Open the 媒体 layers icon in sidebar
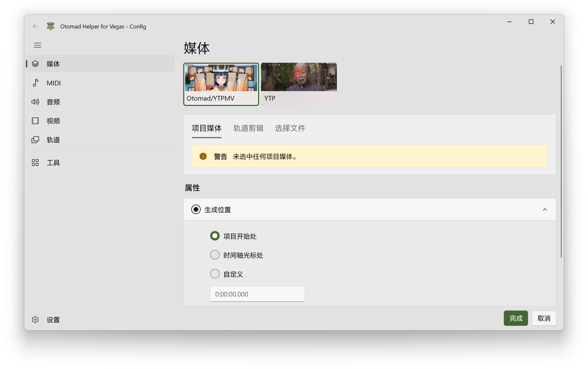Viewport: 588px width, 369px height. [x=35, y=64]
